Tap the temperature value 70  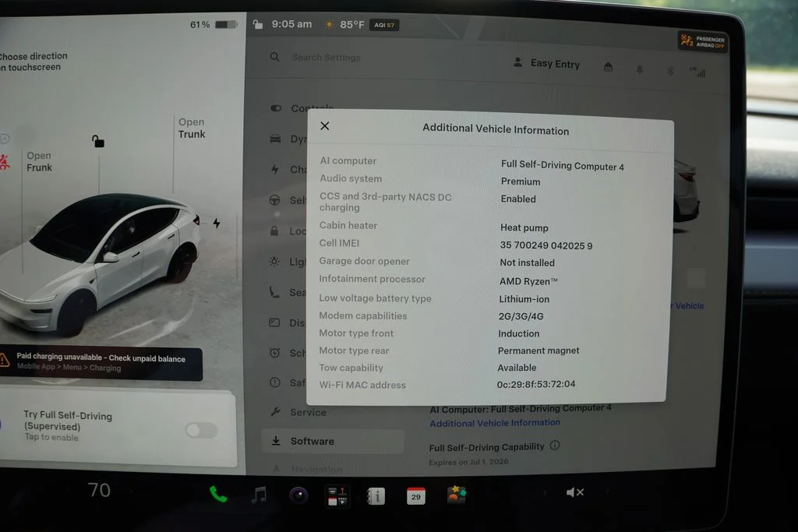[x=99, y=490]
